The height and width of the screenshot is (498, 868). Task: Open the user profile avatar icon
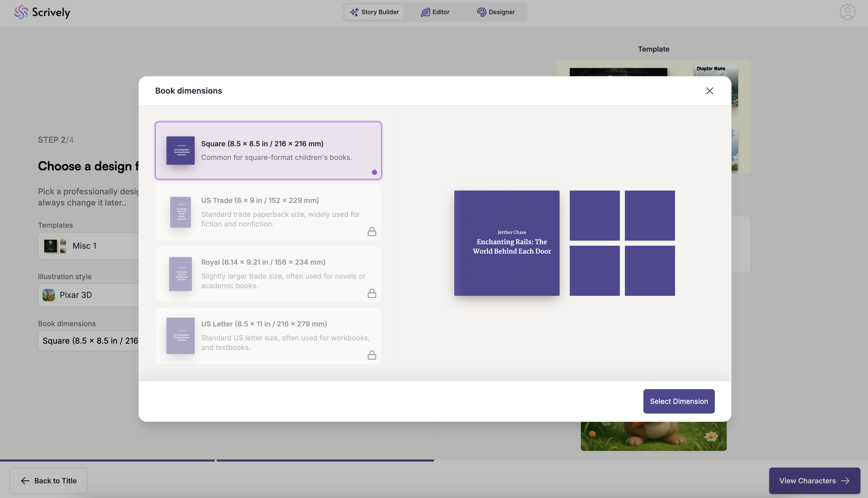(847, 12)
